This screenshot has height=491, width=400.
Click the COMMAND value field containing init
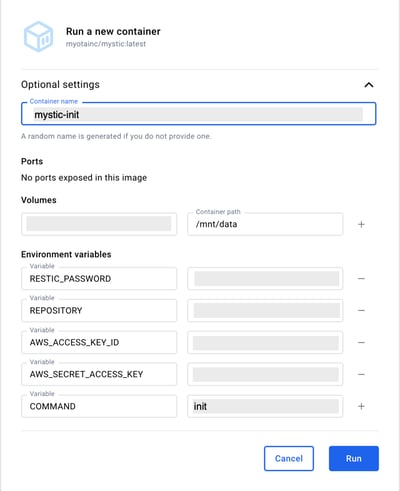click(265, 406)
